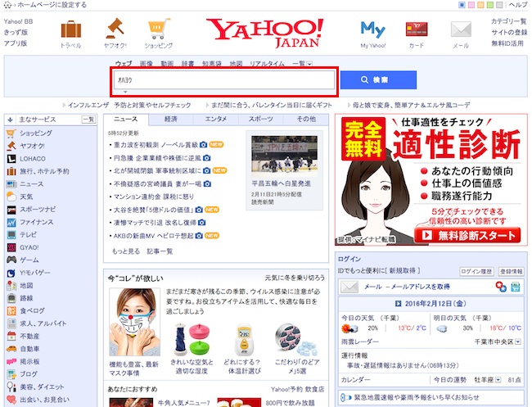Open Yahoo Auctions gavel icon

click(115, 29)
